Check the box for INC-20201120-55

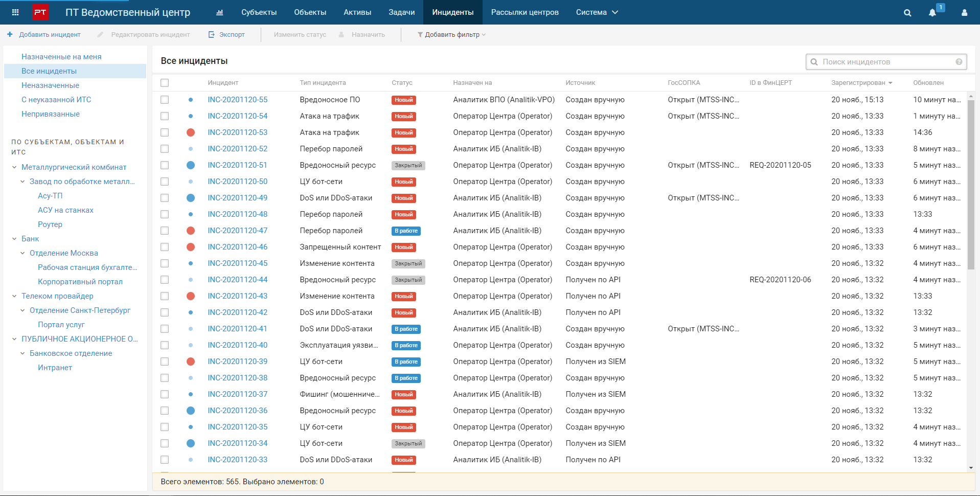point(165,100)
